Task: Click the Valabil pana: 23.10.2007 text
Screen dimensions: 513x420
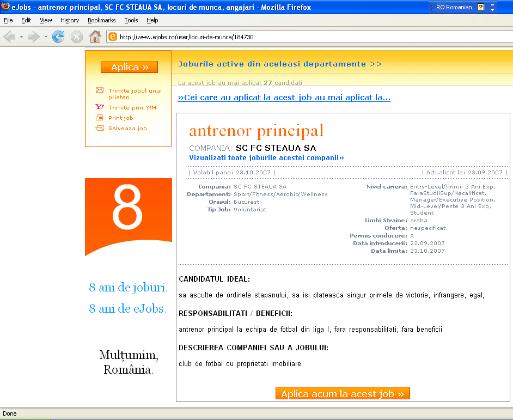Action: pyautogui.click(x=232, y=173)
